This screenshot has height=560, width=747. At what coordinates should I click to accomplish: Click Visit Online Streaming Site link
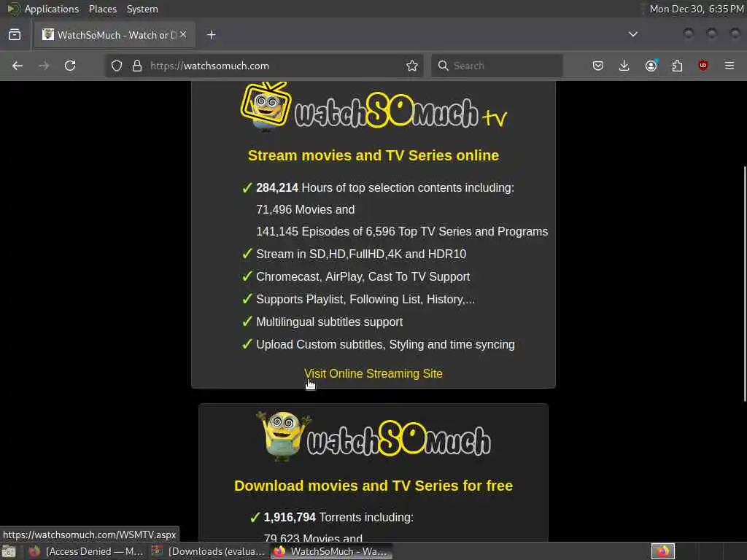[373, 373]
